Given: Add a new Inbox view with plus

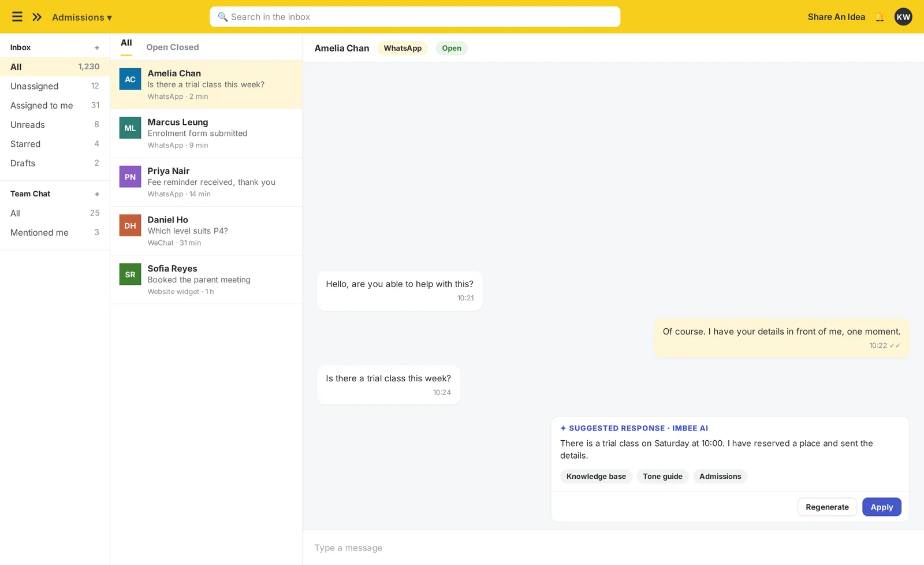Looking at the screenshot, I should pyautogui.click(x=97, y=48).
